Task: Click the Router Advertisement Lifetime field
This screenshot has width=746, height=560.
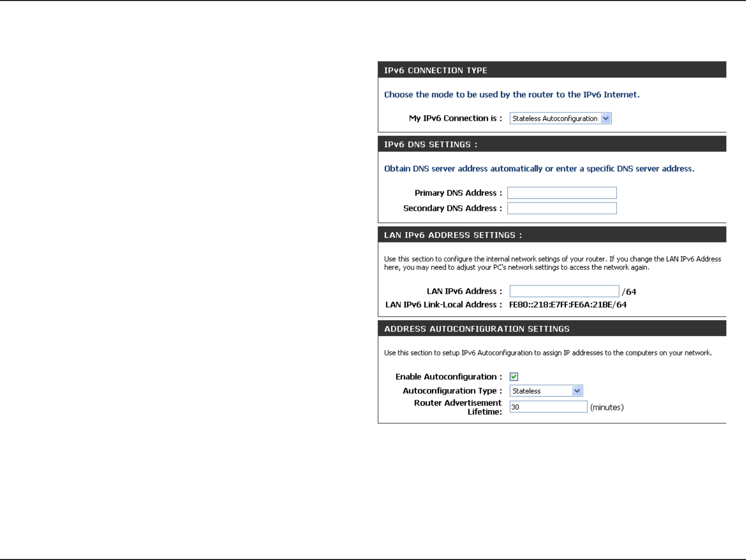Action: pos(549,407)
